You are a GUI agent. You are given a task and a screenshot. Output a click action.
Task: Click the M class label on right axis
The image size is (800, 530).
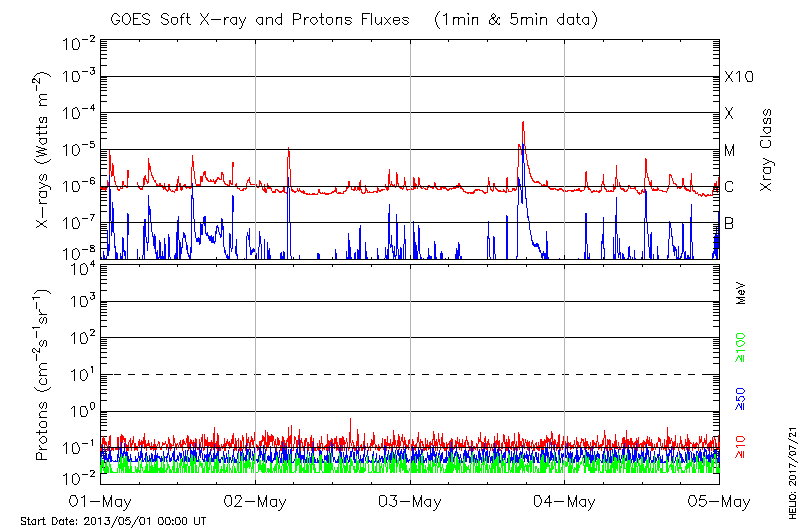coord(730,150)
